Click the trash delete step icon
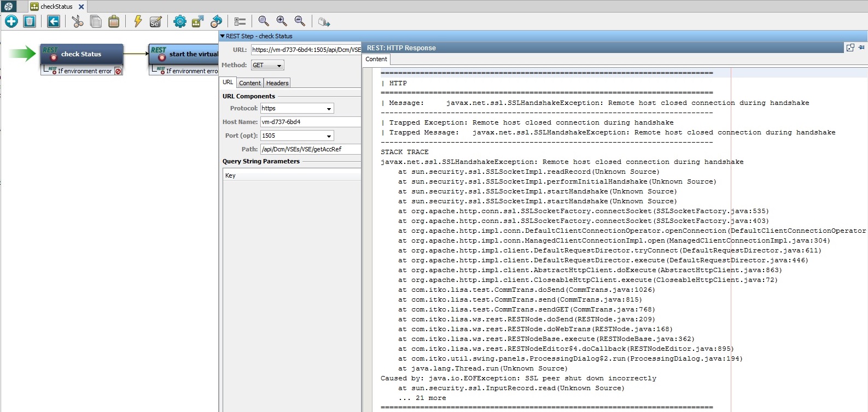This screenshot has height=412, width=868. pyautogui.click(x=30, y=21)
